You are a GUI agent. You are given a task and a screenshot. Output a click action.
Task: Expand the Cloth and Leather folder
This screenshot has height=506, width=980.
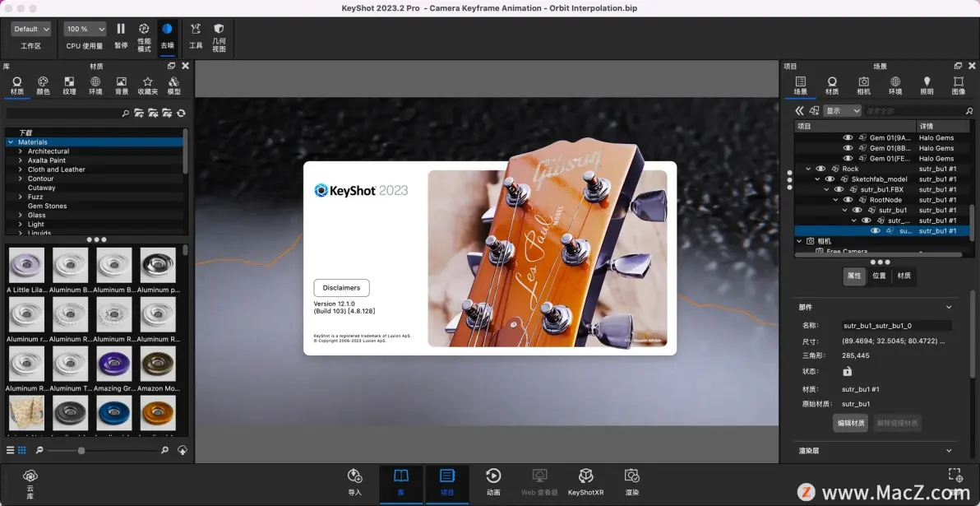[21, 169]
